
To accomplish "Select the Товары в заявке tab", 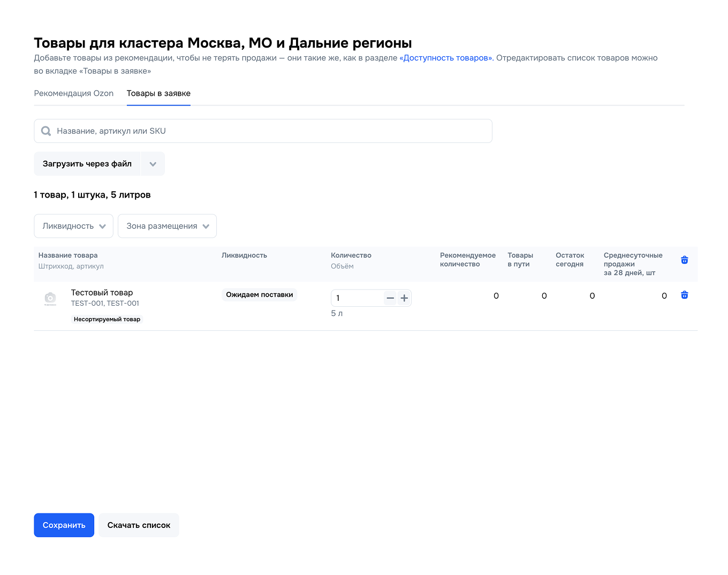I will (158, 93).
